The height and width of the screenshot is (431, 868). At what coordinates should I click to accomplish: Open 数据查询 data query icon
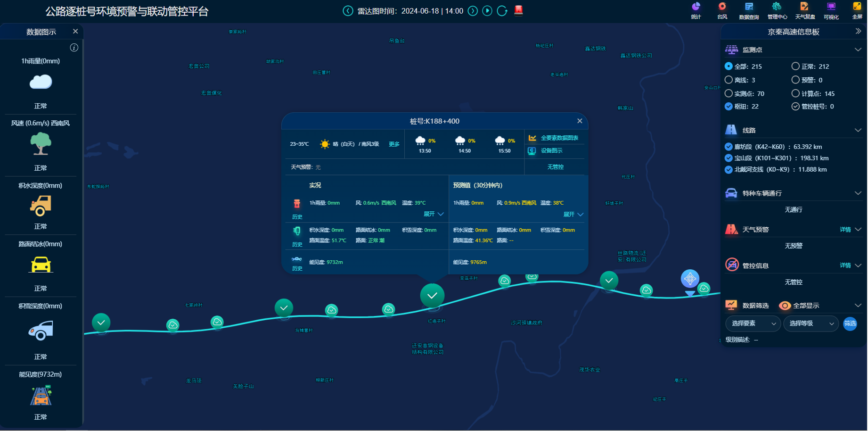pos(749,10)
